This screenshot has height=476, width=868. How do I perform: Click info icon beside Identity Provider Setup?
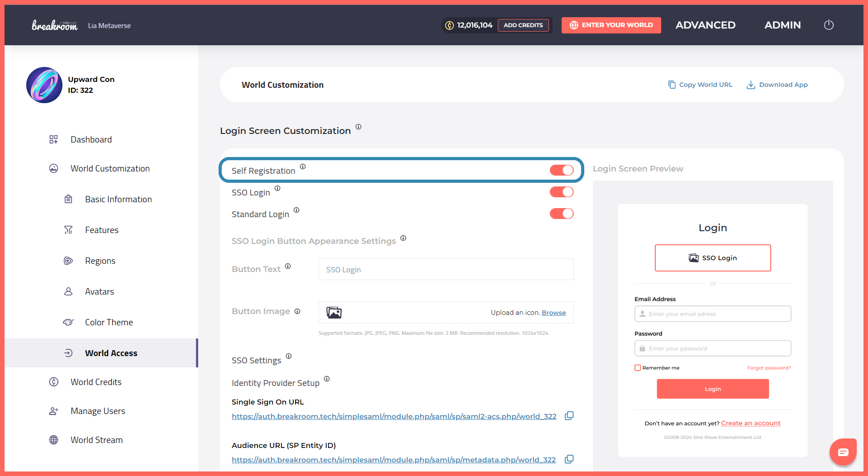tap(327, 379)
